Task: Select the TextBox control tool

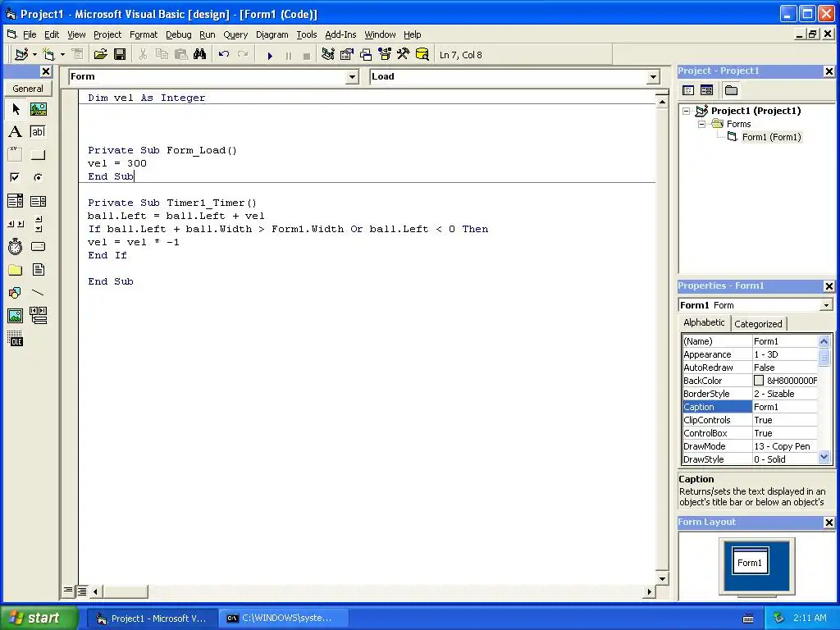Action: click(x=38, y=132)
